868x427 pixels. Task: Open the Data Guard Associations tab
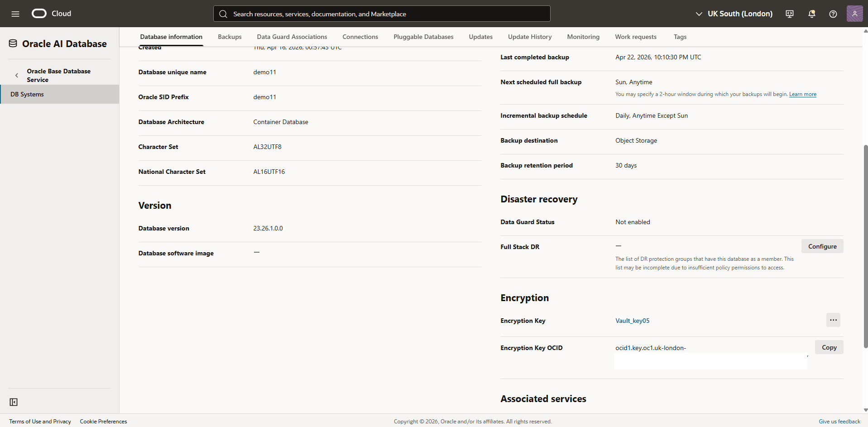pos(292,37)
